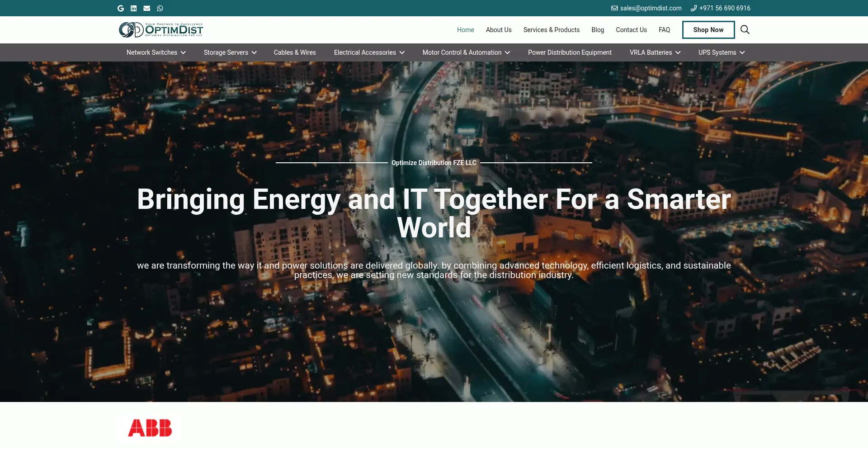Image resolution: width=868 pixels, height=449 pixels.
Task: Expand the UPS Systems dropdown
Action: coord(721,52)
